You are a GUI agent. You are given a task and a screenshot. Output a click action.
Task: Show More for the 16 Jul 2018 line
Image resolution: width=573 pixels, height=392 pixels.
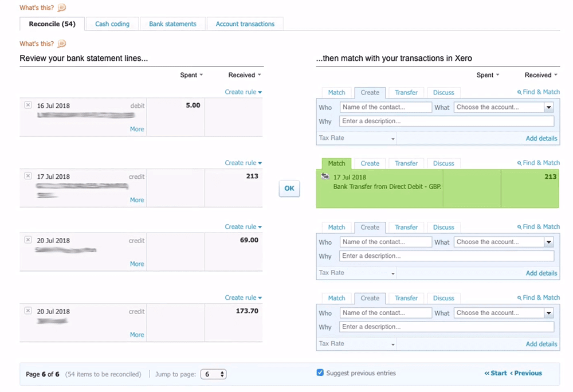(x=137, y=129)
